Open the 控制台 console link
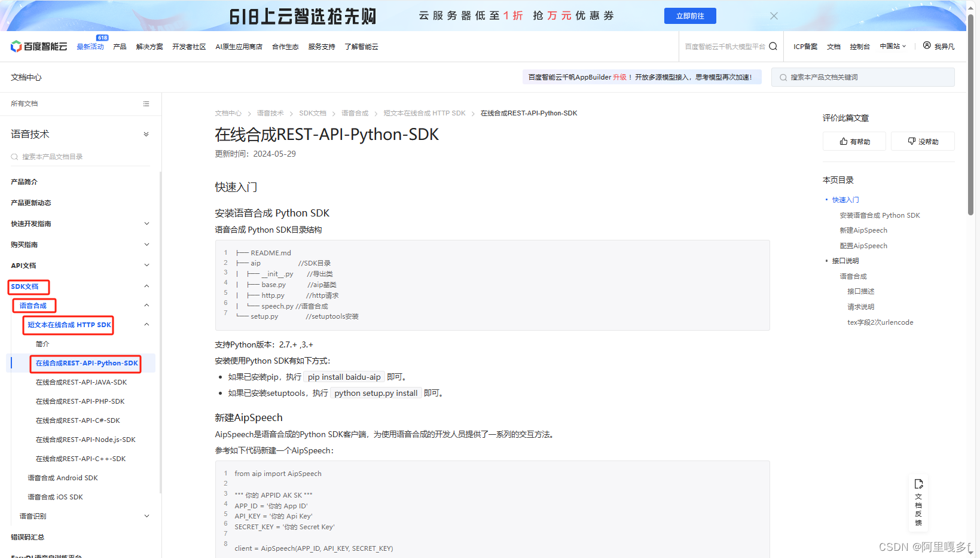Image resolution: width=980 pixels, height=558 pixels. click(x=860, y=47)
